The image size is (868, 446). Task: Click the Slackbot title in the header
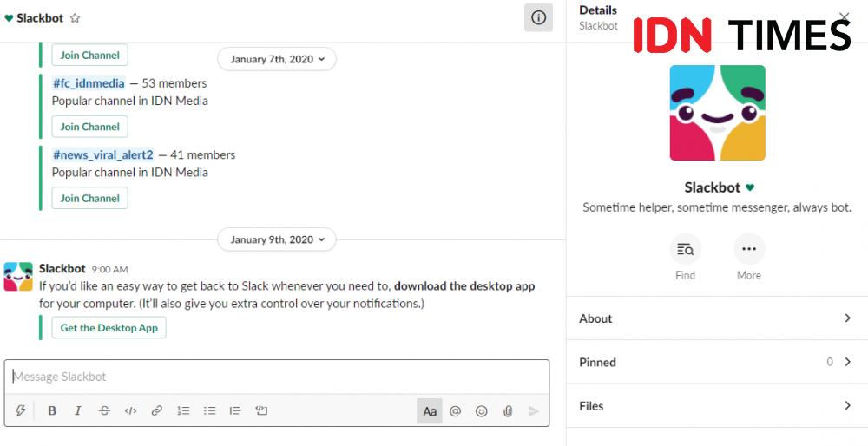[40, 18]
